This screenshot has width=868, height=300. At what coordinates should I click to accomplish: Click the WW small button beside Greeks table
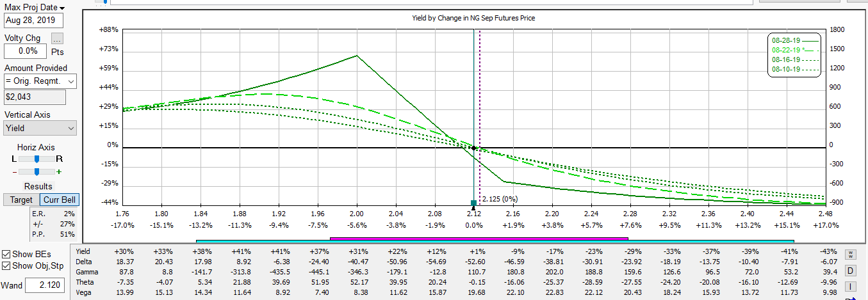click(x=850, y=255)
